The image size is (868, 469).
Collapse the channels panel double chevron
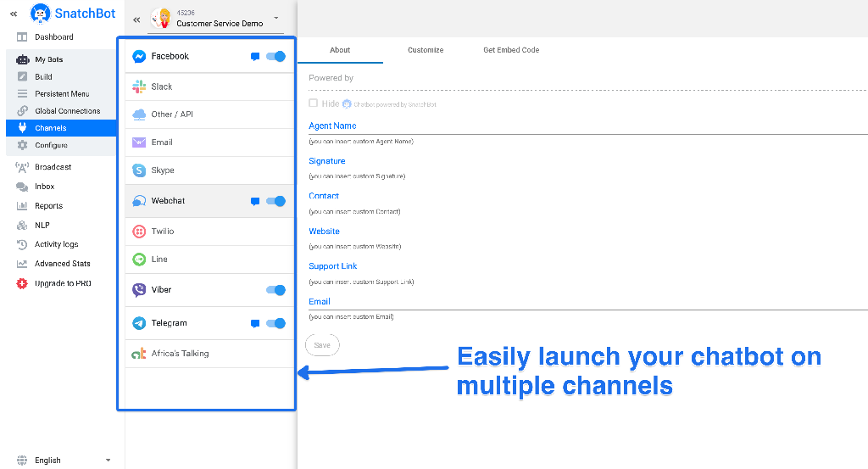[x=136, y=20]
